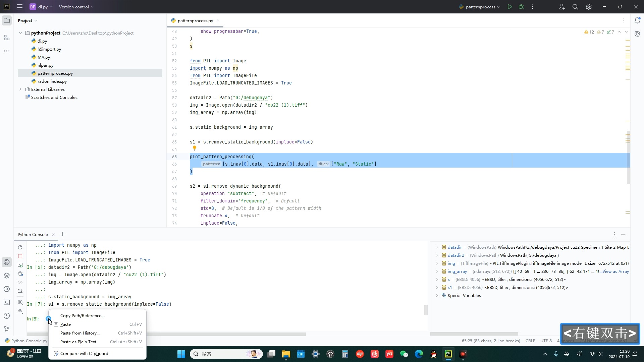Open IDE settings gear
The image size is (644, 362).
click(x=589, y=7)
